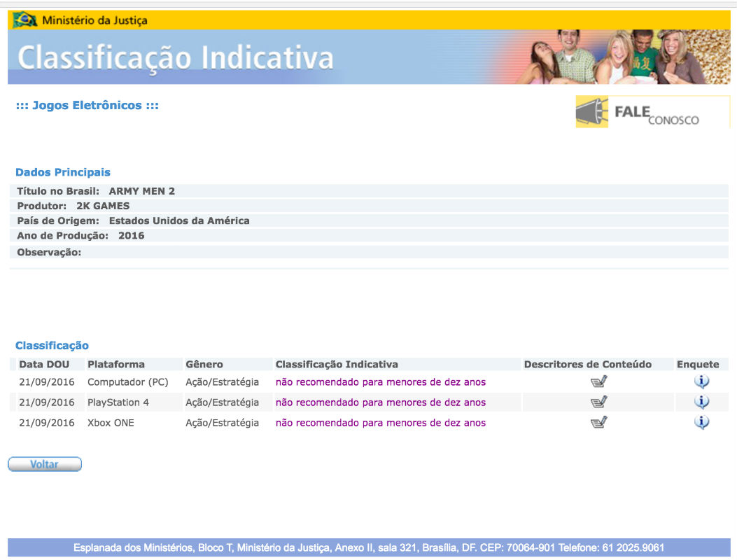Open content descriptors for Computador (PC) row

(599, 381)
